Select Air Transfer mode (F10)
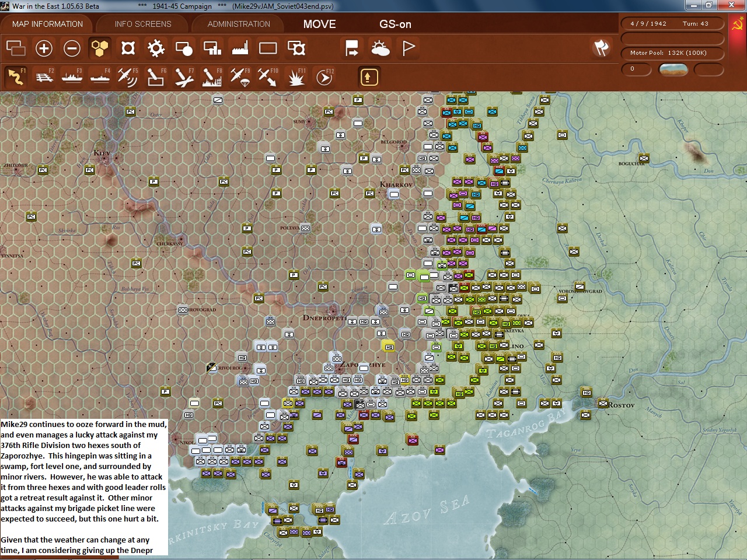This screenshot has height=560, width=747. tap(268, 77)
